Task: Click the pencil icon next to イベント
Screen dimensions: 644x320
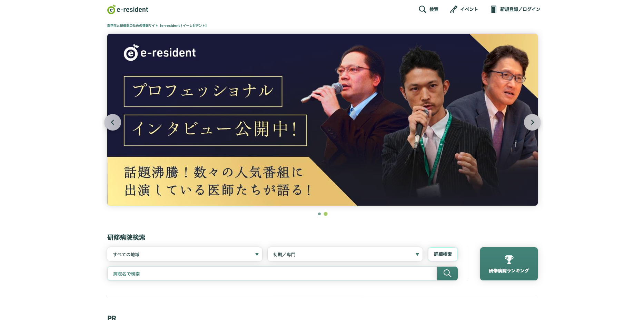Action: [x=454, y=9]
